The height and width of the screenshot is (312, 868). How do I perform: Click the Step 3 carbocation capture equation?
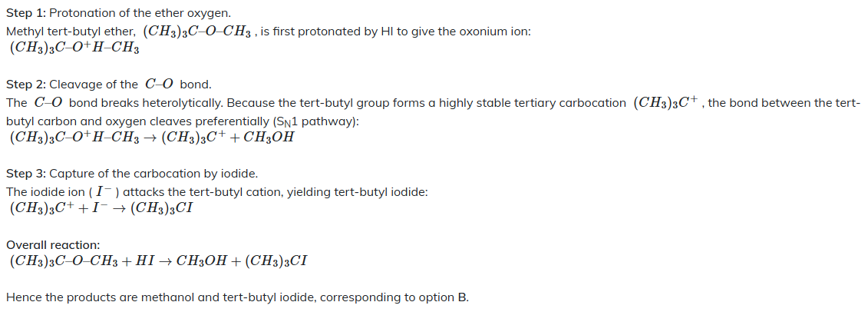click(x=101, y=209)
